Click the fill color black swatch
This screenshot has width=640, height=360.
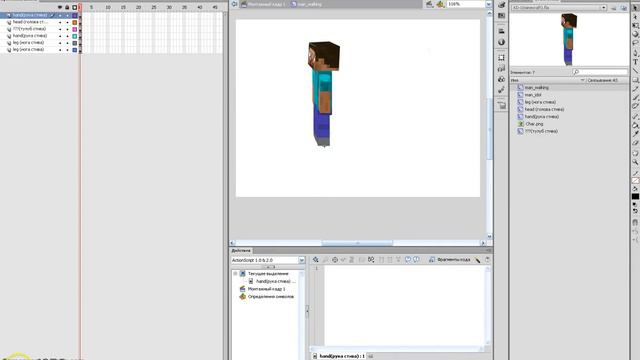tap(636, 196)
